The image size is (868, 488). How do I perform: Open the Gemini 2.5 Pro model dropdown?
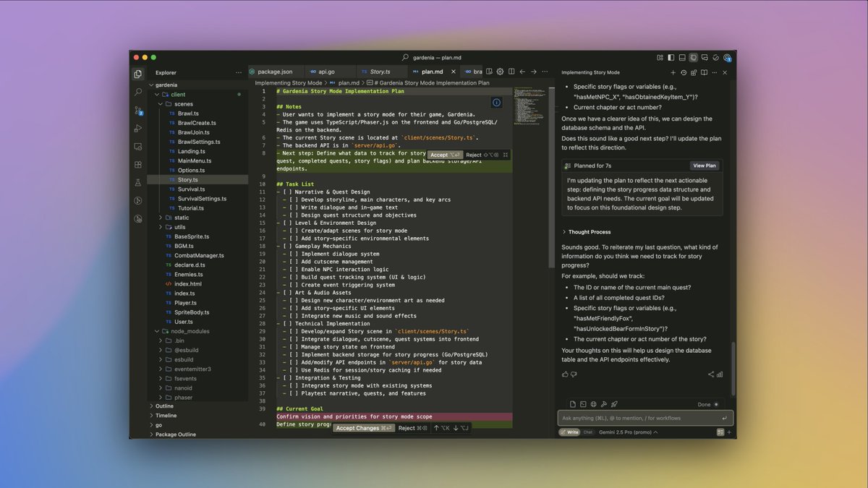(x=629, y=432)
